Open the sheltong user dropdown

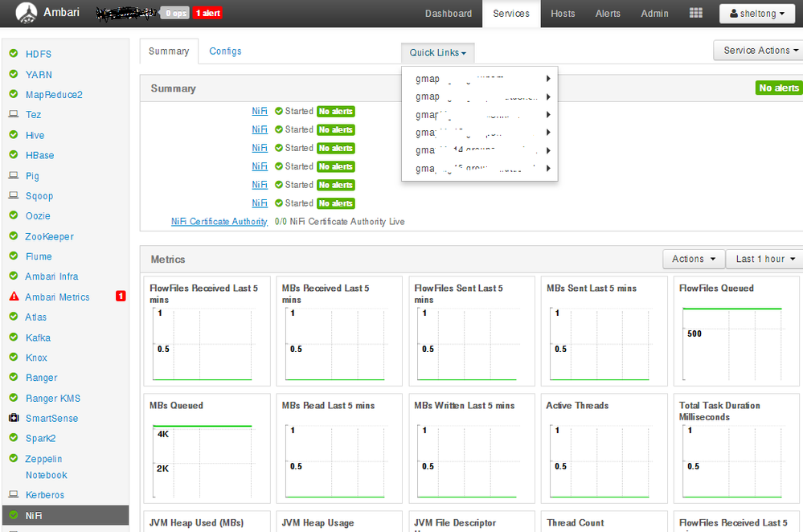[x=757, y=14]
